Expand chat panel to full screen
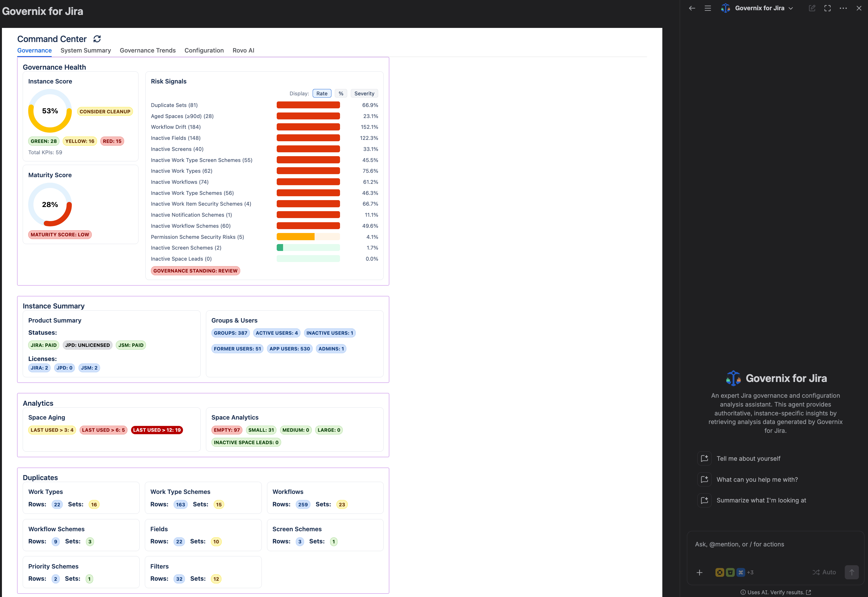This screenshot has width=868, height=597. tap(828, 8)
